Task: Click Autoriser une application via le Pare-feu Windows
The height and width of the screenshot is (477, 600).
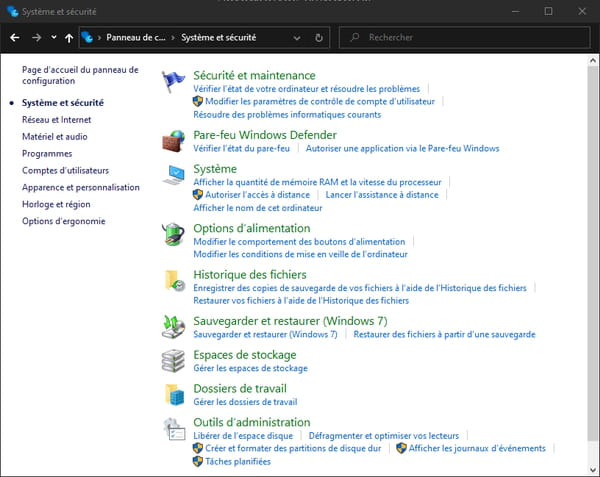Action: (403, 148)
